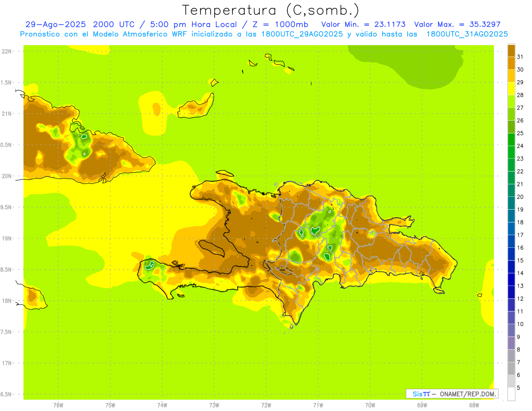532x411 pixels.
Task: Click the "Temperatura (C,somb.)" chart title
Action: coord(271,10)
